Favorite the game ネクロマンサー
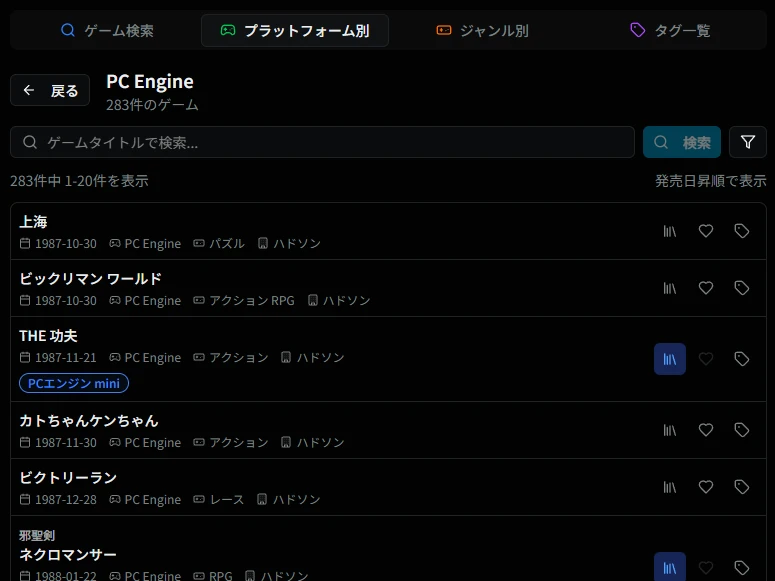 click(706, 567)
